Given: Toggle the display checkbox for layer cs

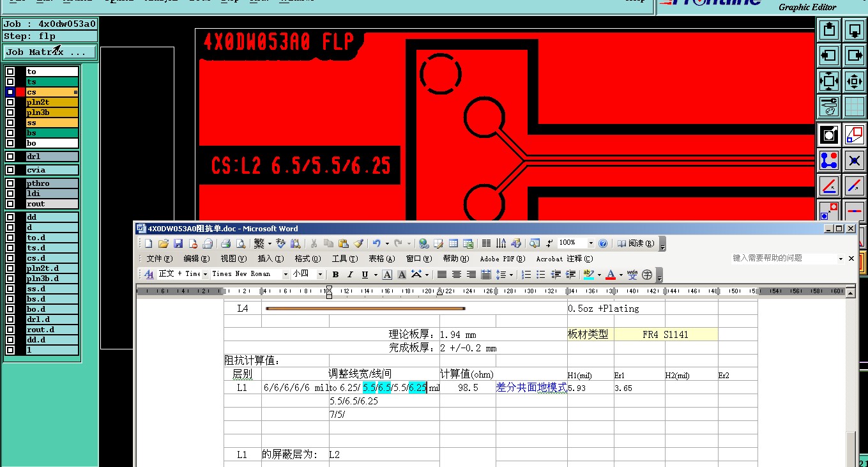Looking at the screenshot, I should [10, 92].
